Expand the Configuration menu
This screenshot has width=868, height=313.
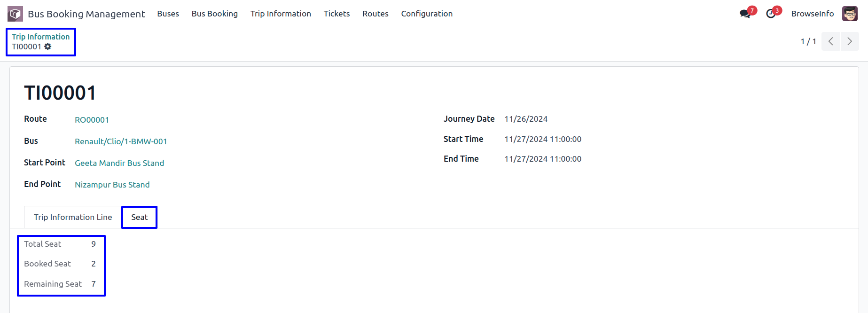(427, 14)
